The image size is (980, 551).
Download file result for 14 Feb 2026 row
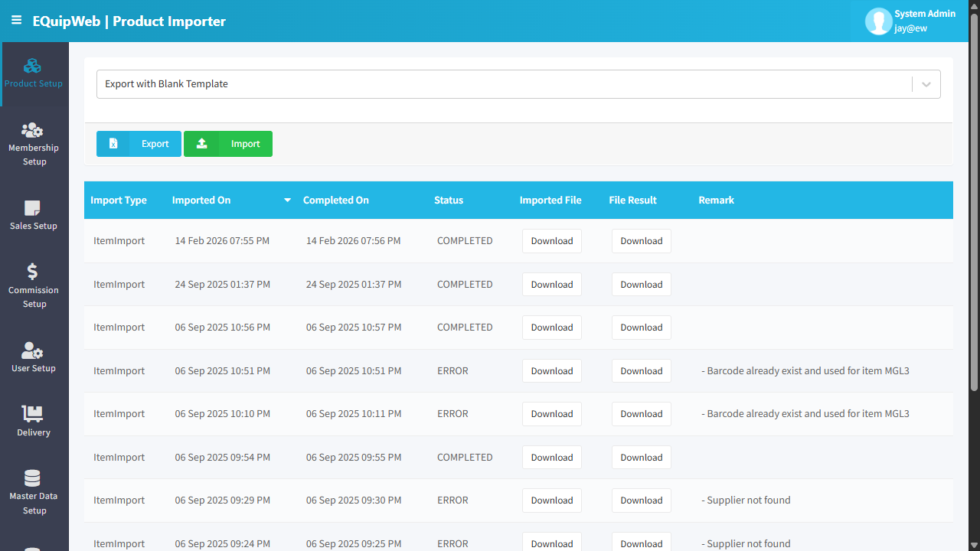[x=642, y=241]
